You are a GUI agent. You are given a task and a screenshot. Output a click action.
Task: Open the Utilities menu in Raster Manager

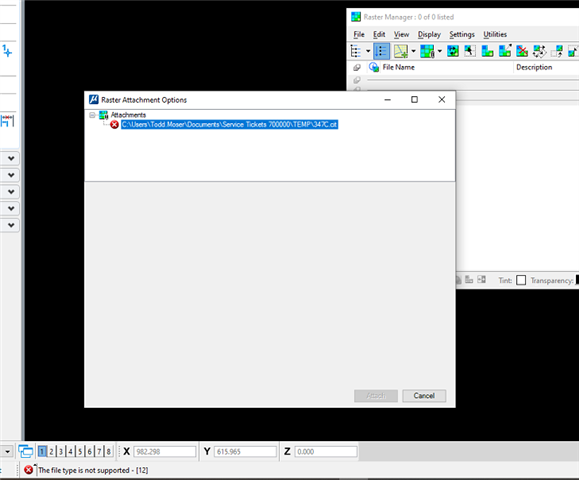(495, 34)
